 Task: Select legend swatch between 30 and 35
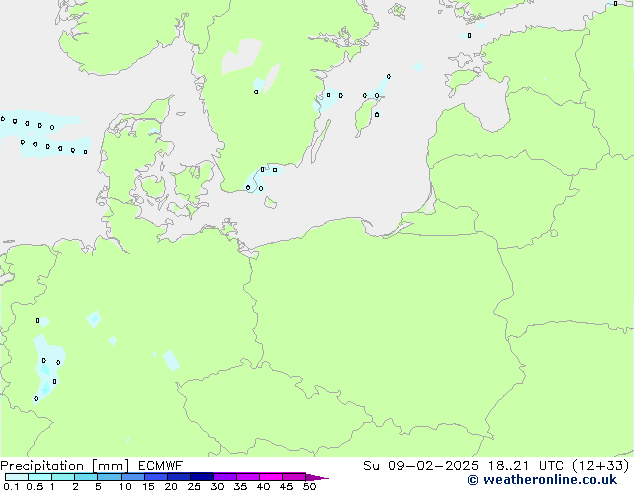click(224, 477)
